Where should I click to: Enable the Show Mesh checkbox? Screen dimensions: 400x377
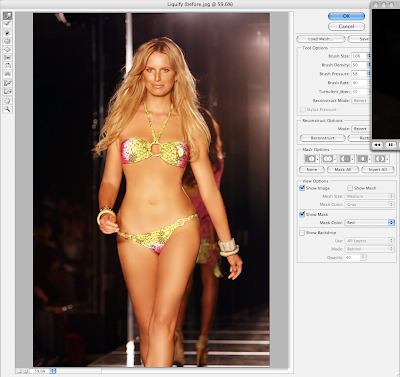[350, 188]
